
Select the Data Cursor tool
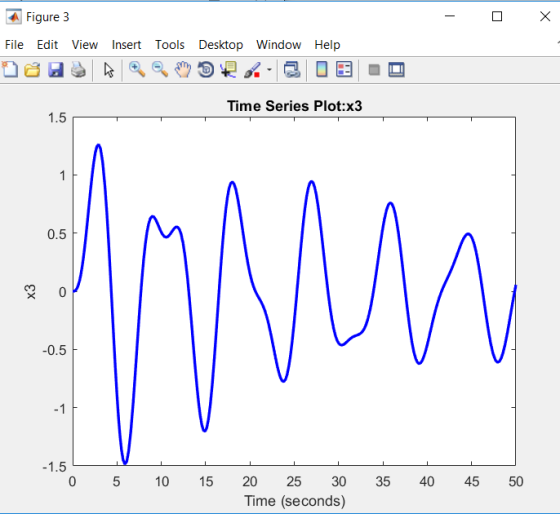[x=229, y=69]
